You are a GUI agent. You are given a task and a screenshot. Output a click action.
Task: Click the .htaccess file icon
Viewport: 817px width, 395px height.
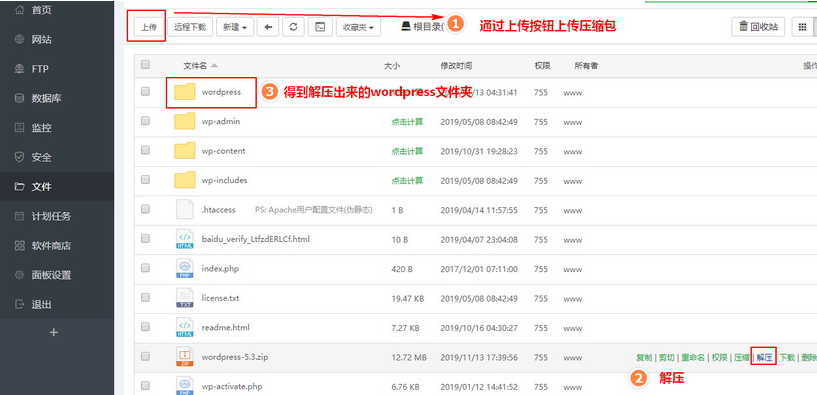click(x=184, y=209)
